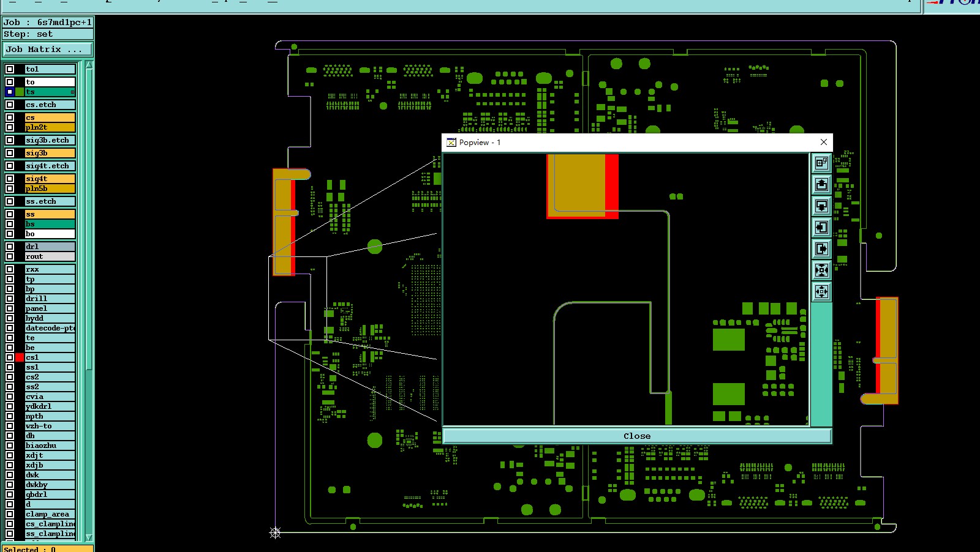Open the Job Matrix button
The image size is (980, 552).
click(48, 49)
